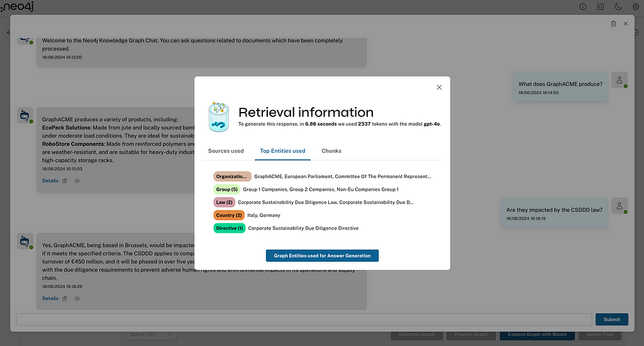This screenshot has width=644, height=346.
Task: Click the info icon in header
Action: pyautogui.click(x=582, y=7)
